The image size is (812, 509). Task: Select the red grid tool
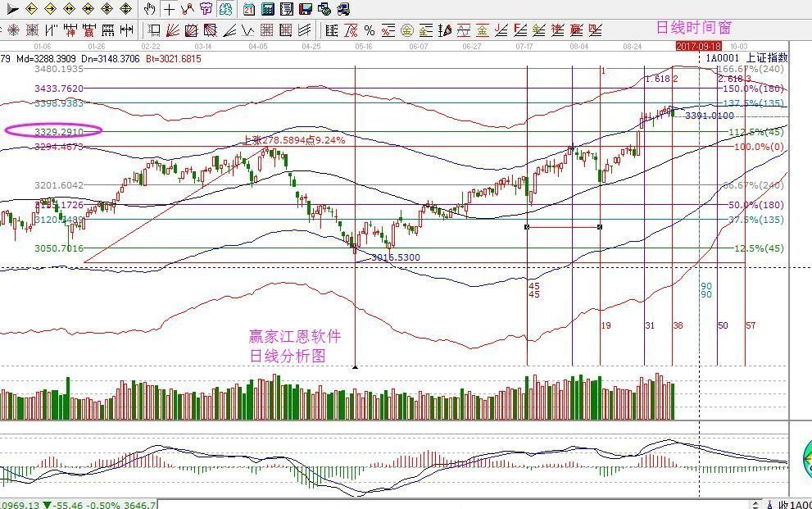click(266, 30)
